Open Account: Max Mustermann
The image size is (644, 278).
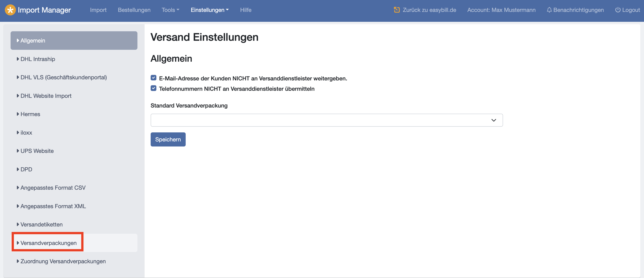[x=501, y=10]
